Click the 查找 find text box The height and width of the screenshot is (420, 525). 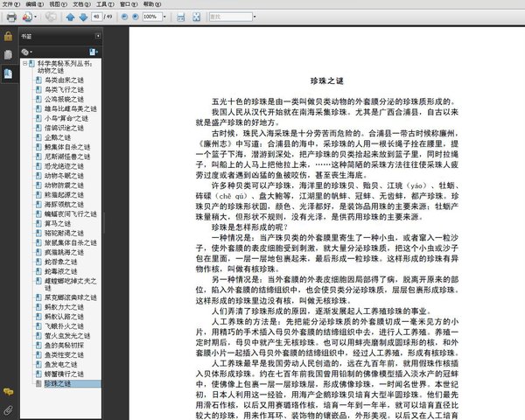pyautogui.click(x=230, y=17)
